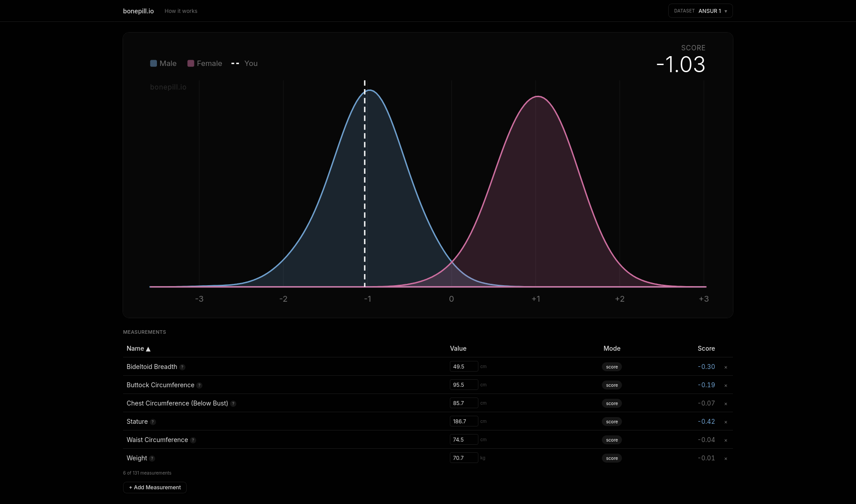Image resolution: width=856 pixels, height=504 pixels.
Task: Delete the Stature measurement with x icon
Action: click(x=726, y=422)
